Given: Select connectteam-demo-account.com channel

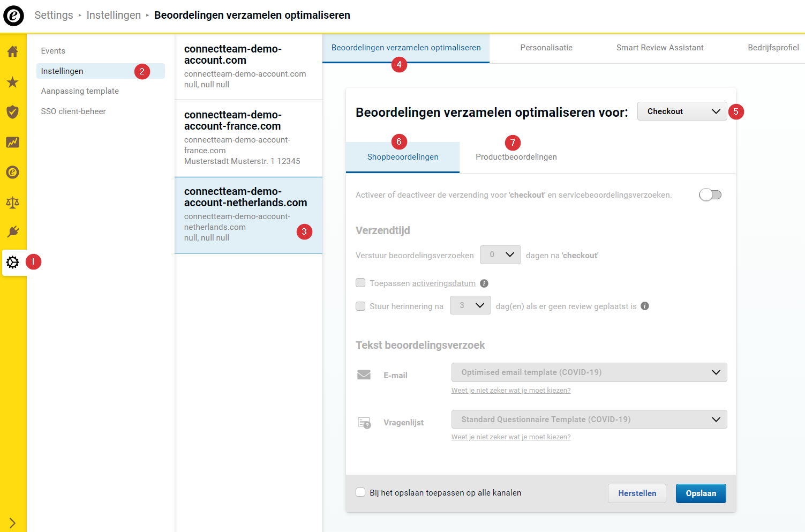Looking at the screenshot, I should [x=249, y=66].
